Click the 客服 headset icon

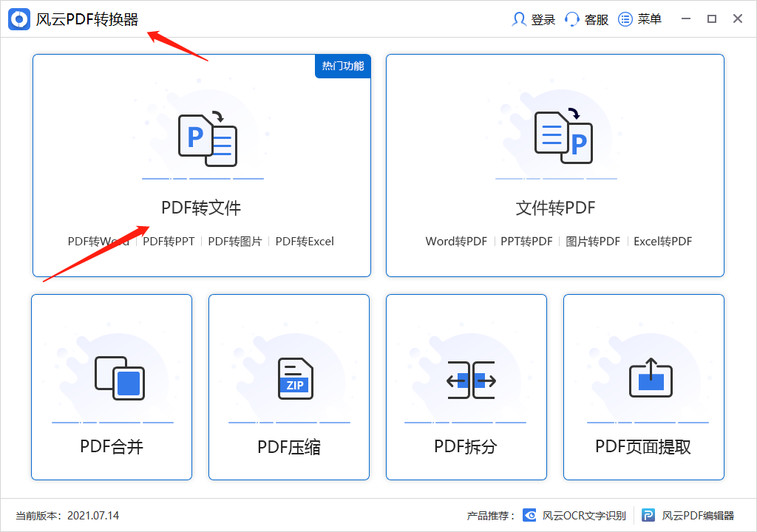coord(571,19)
